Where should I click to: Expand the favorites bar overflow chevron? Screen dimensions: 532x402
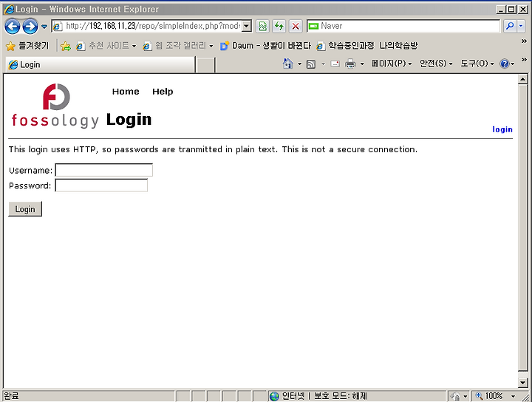[524, 41]
